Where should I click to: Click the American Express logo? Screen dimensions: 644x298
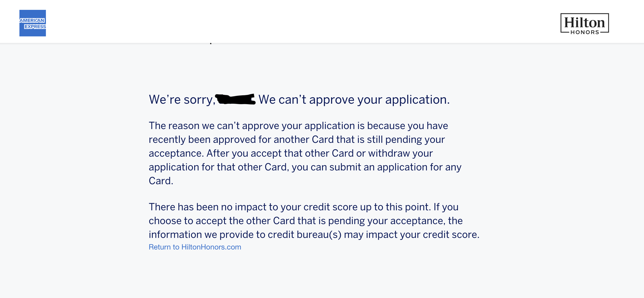tap(32, 23)
